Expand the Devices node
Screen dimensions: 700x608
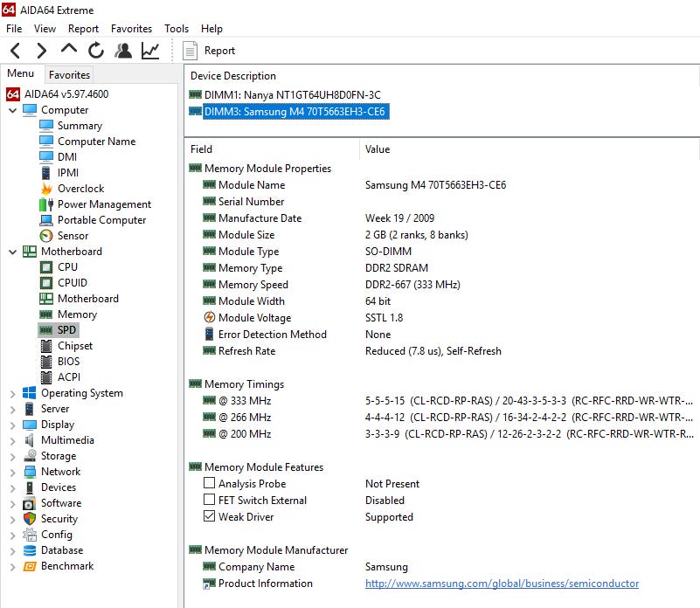pyautogui.click(x=12, y=487)
